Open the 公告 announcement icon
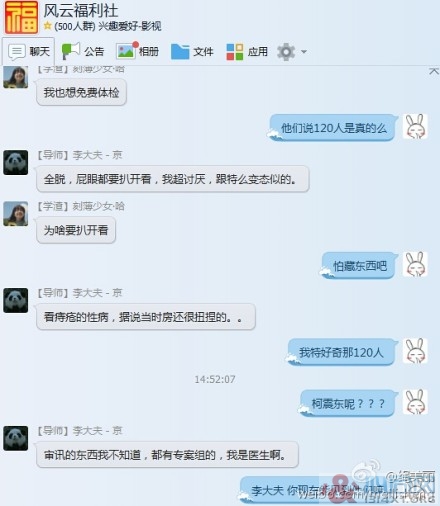The image size is (440, 506). (x=71, y=51)
